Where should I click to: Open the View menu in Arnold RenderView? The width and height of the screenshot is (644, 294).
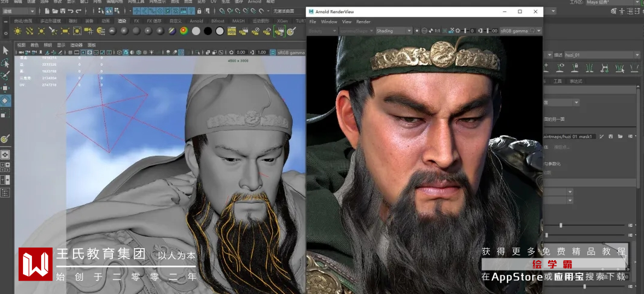click(x=346, y=22)
